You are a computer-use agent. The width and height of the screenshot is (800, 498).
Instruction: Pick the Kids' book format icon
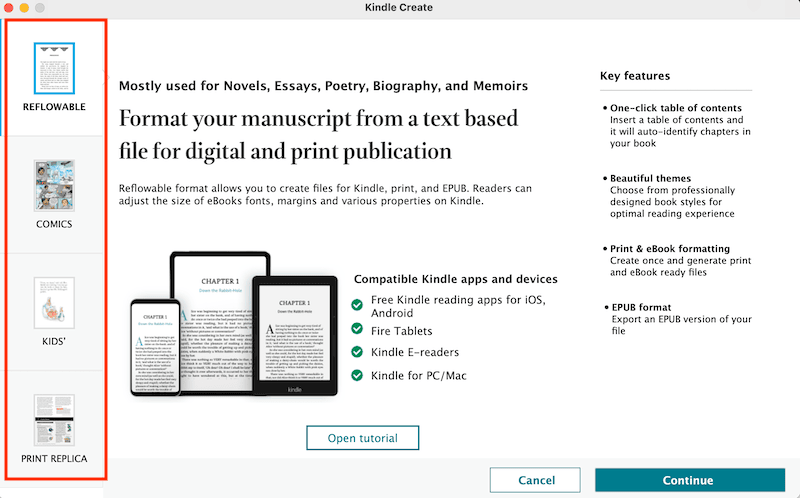point(54,303)
